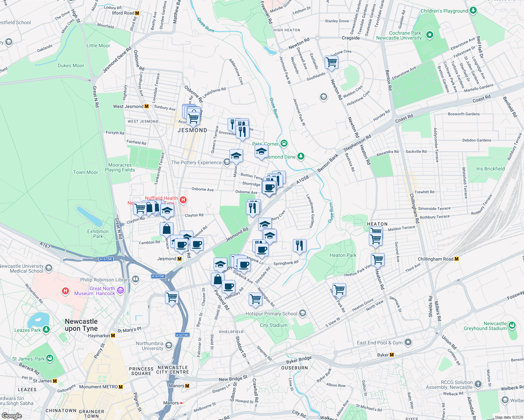Click the school icon at Hotspur Primary School
Screen dimensions: 524x420
[302, 313]
